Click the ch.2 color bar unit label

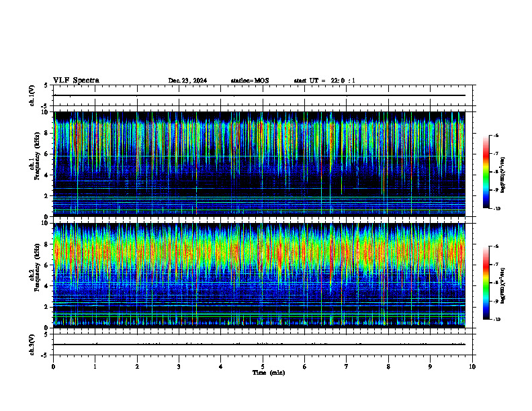pyautogui.click(x=503, y=285)
